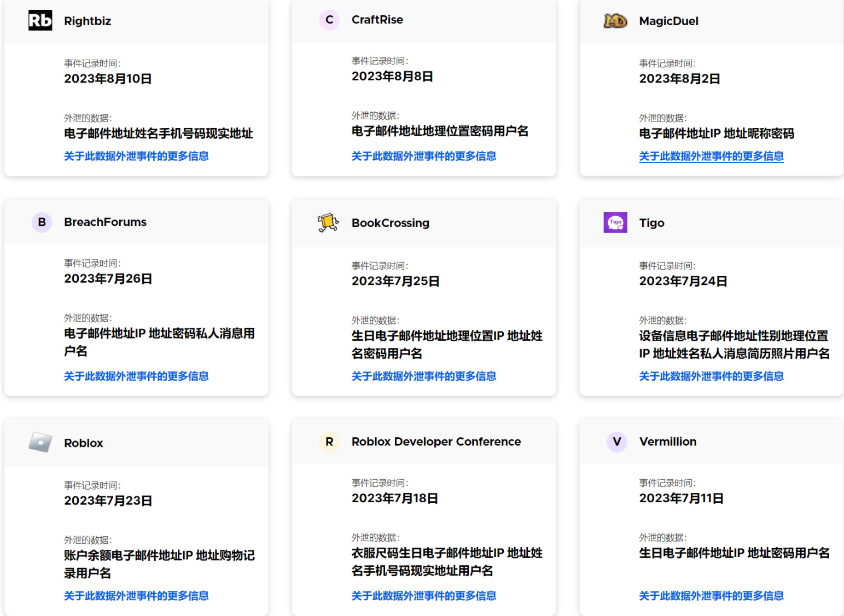The height and width of the screenshot is (616, 844).
Task: Click the Vermillion letter V icon
Action: pyautogui.click(x=617, y=441)
